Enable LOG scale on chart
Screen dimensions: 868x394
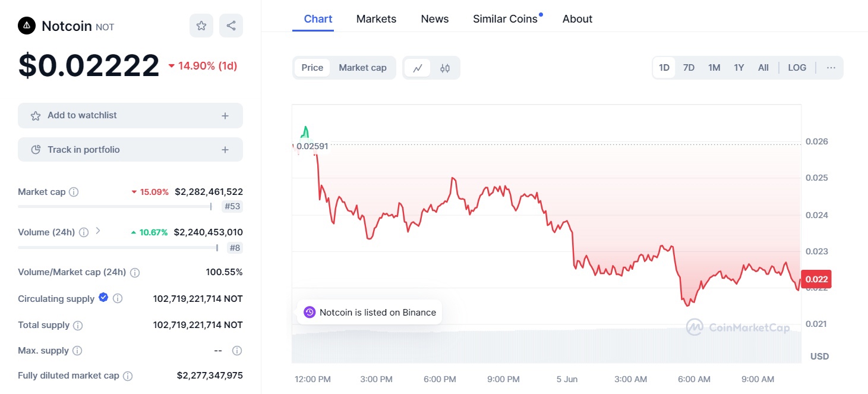[797, 68]
